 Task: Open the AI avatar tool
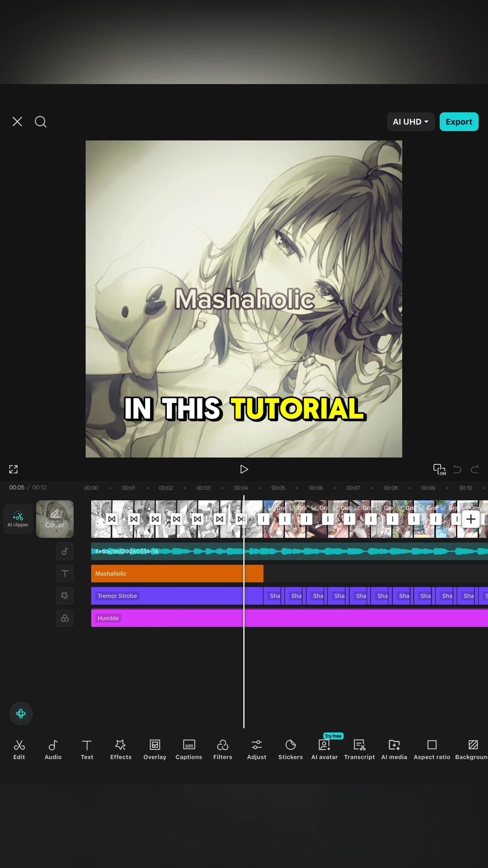324,750
